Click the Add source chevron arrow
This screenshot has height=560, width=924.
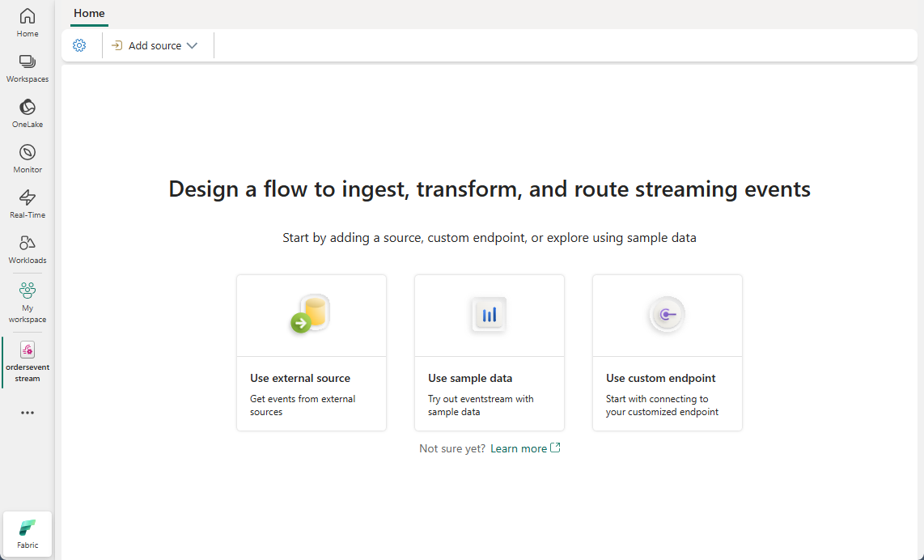coord(192,46)
